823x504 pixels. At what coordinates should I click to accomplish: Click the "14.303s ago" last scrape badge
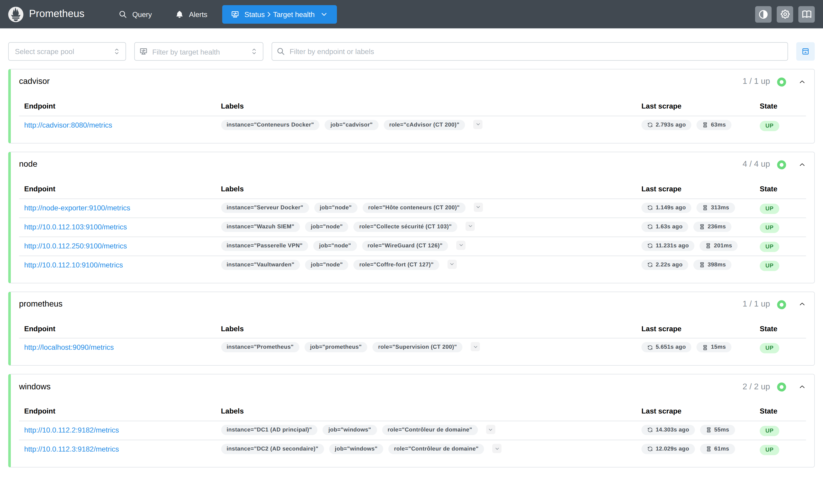(x=668, y=430)
